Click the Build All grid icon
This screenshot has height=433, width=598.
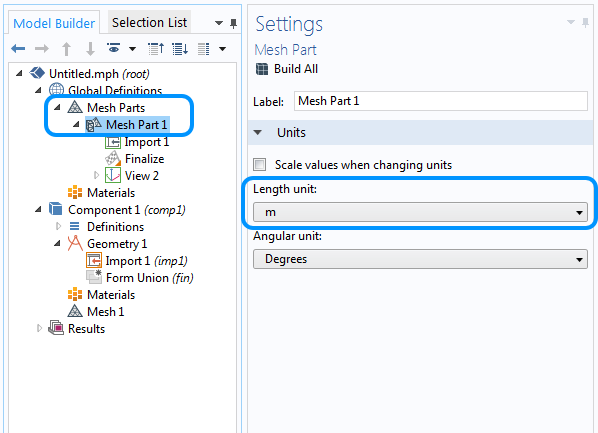(262, 69)
